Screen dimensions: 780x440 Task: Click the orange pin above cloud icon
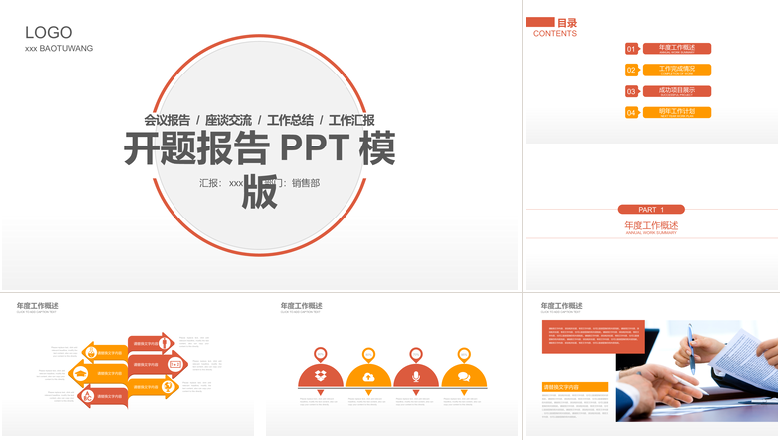(x=368, y=355)
